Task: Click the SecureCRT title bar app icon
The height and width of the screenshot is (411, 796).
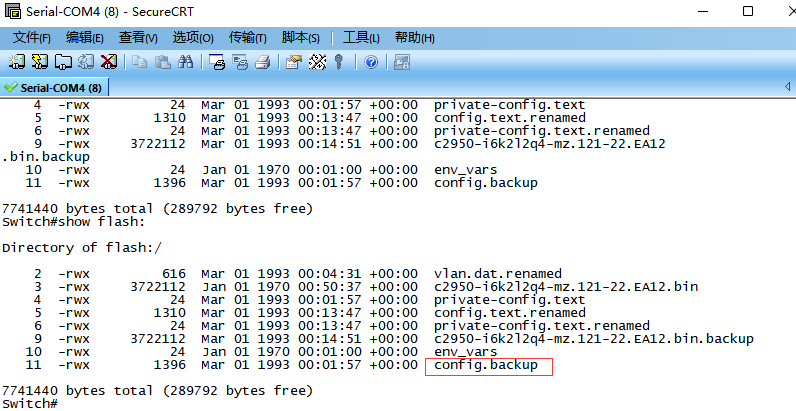Action: pyautogui.click(x=12, y=11)
